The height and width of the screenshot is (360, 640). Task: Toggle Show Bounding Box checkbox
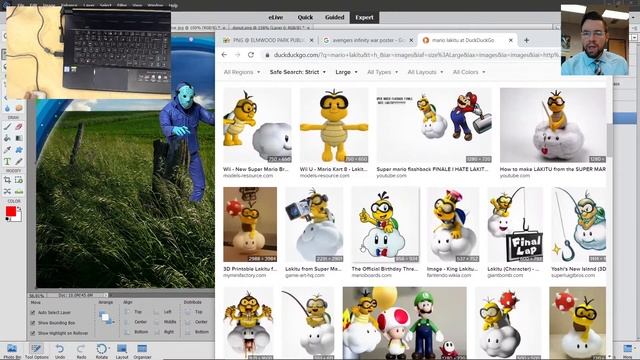point(33,323)
